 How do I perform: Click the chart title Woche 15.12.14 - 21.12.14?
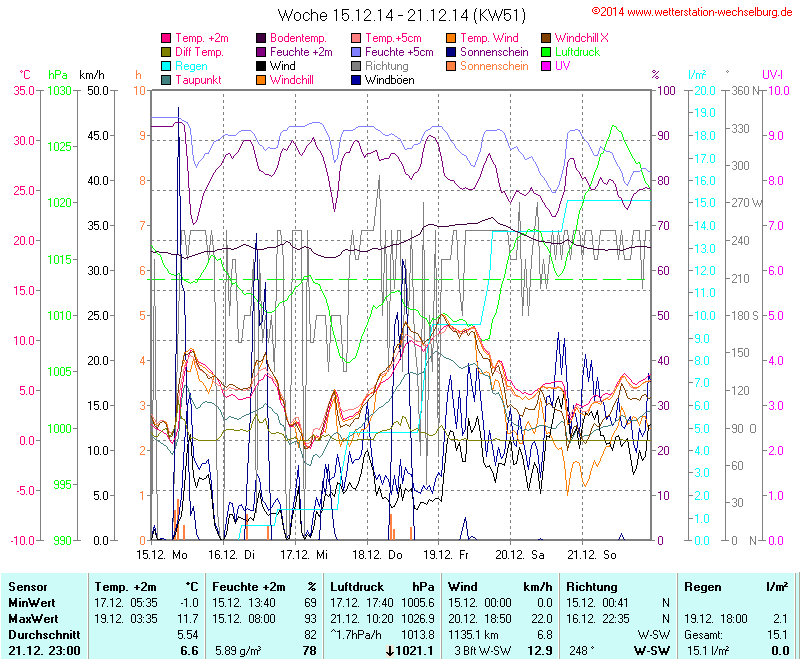point(399,16)
